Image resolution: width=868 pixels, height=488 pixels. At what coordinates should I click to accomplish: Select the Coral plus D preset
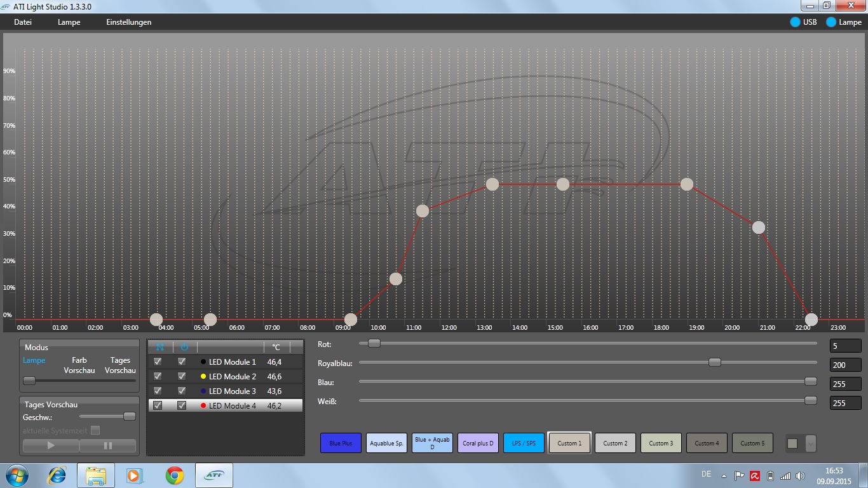tap(478, 443)
